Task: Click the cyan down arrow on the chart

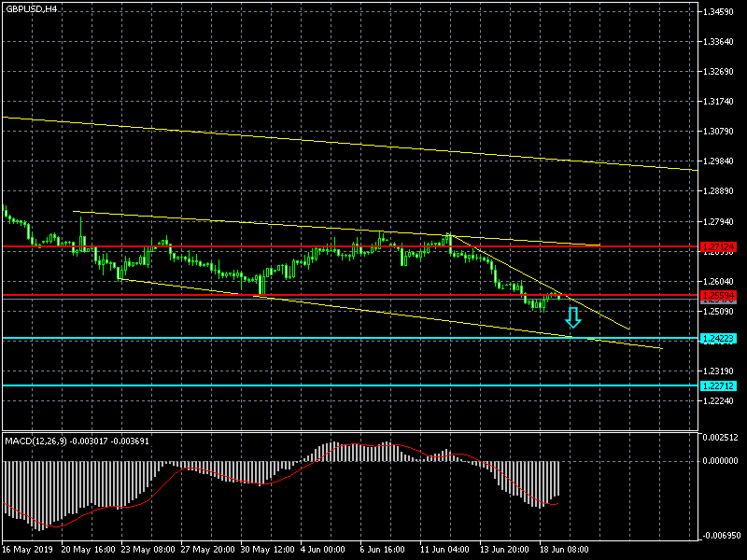Action: (573, 318)
